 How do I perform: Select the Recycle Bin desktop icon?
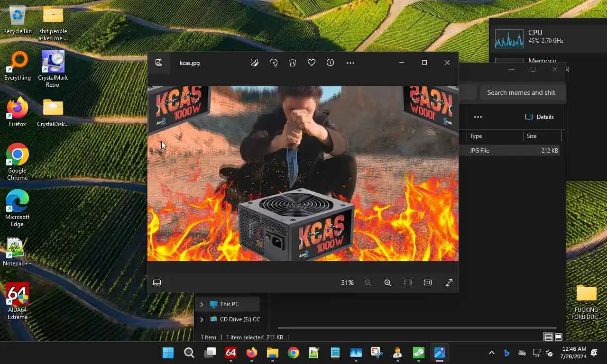coord(18,20)
